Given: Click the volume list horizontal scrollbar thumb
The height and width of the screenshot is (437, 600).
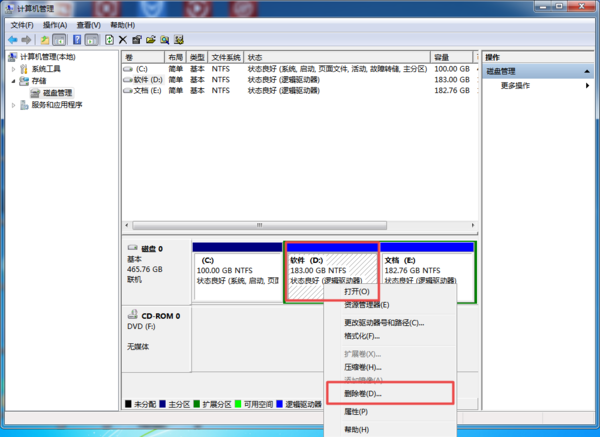Looking at the screenshot, I should click(259, 225).
